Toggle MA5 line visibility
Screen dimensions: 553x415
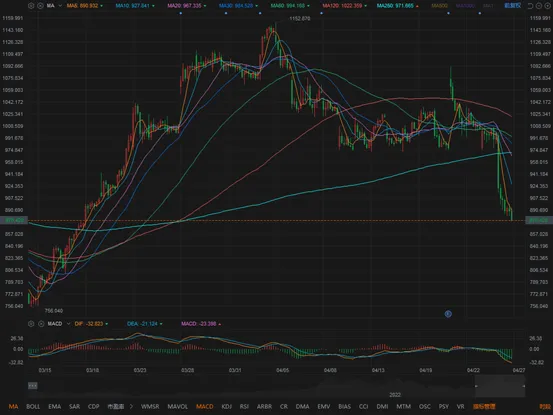tap(83, 6)
